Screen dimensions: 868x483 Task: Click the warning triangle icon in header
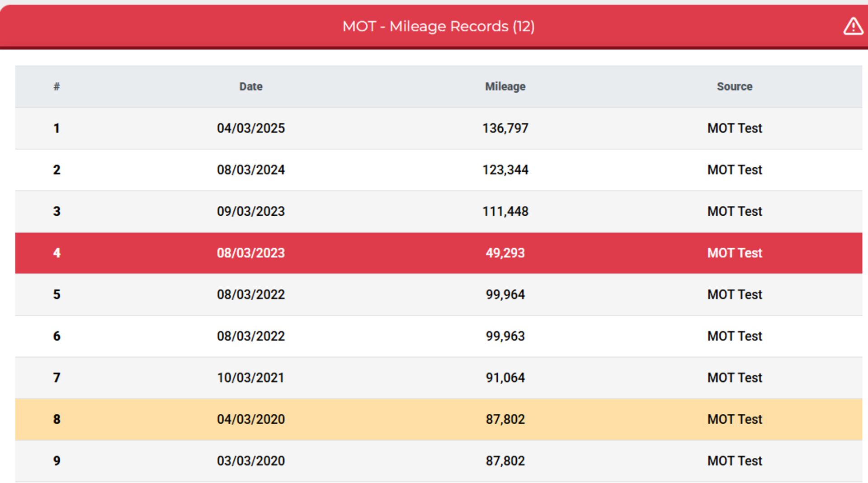(853, 26)
